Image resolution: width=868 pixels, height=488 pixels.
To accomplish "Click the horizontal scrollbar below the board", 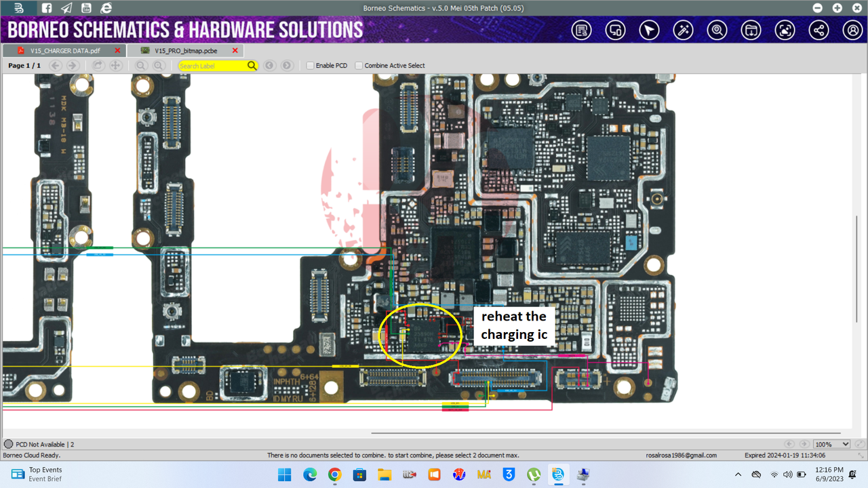I will pyautogui.click(x=606, y=432).
